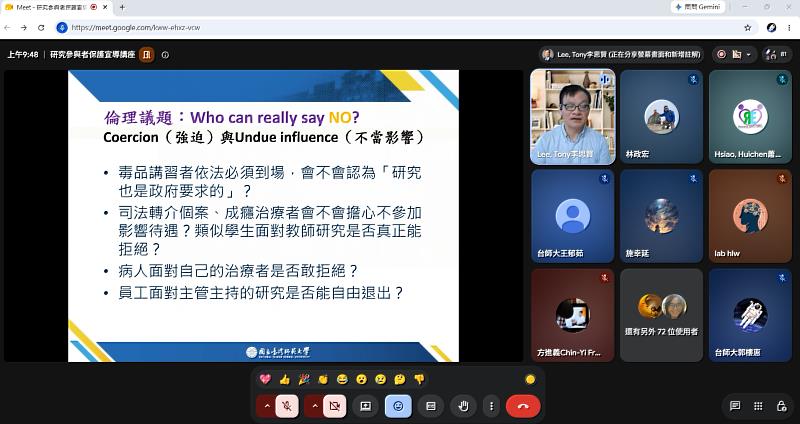Screen dimensions: 800x424
Task: Reload the browser page
Action: pos(41,28)
